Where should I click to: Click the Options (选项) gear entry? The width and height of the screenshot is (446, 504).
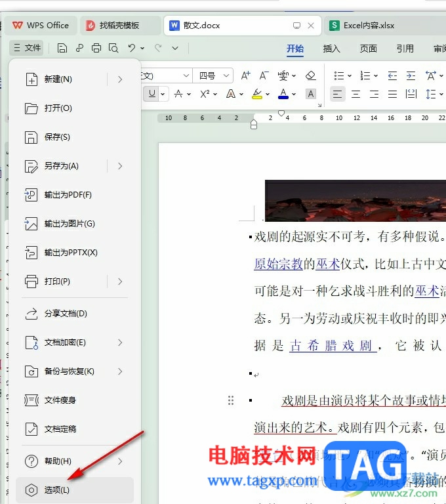coord(57,490)
